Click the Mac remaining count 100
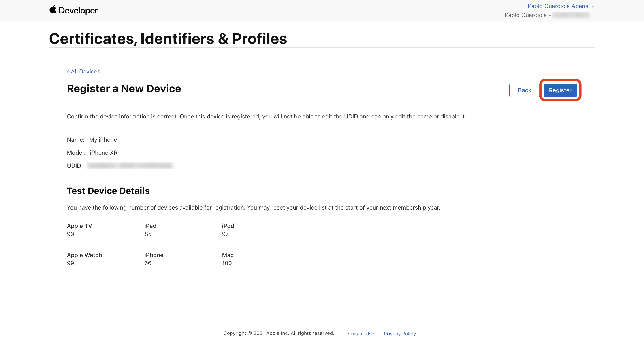The image size is (644, 343). click(226, 263)
